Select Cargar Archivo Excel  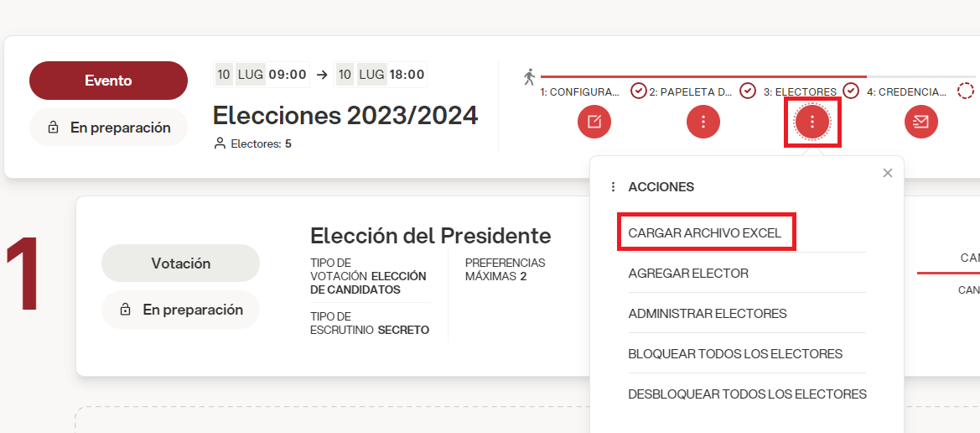[x=705, y=232]
